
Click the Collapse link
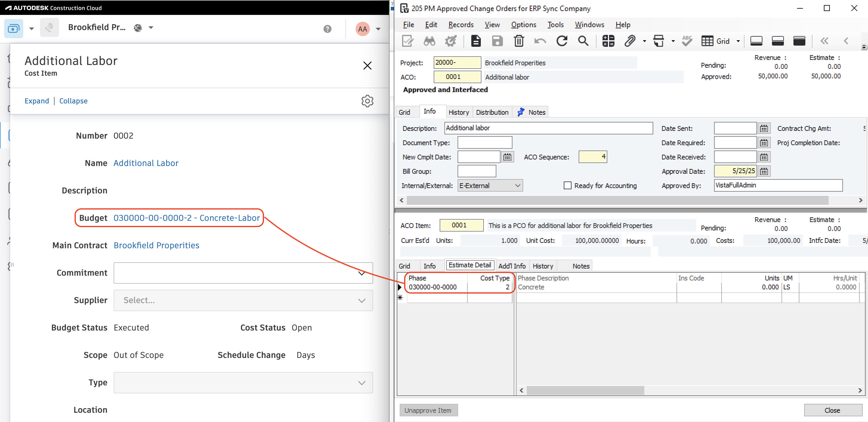pos(73,101)
